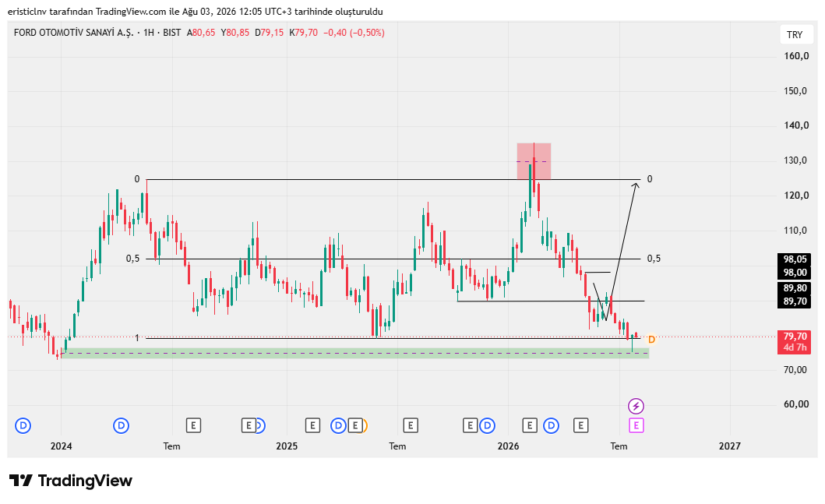Click the eristiclnv TradingView.com creation caption
This screenshot has height=504, width=825.
[196, 12]
